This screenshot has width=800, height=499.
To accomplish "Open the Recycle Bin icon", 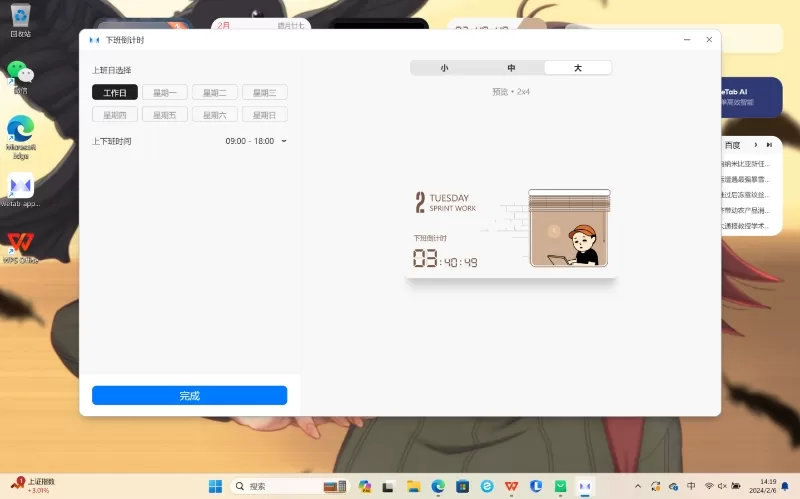I will tap(20, 16).
